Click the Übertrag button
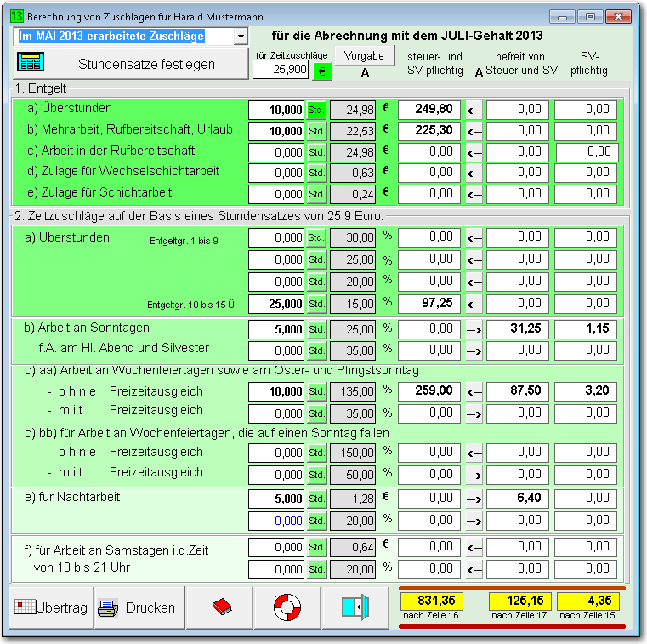 tap(51, 607)
